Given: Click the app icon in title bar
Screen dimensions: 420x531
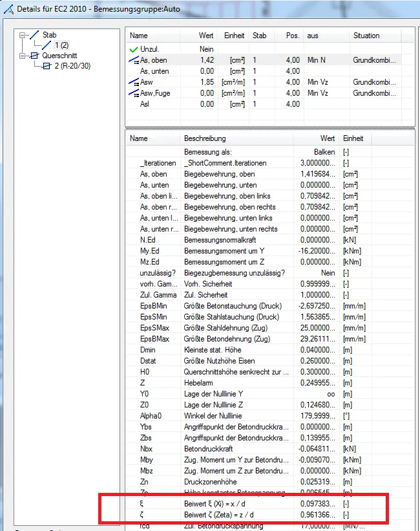Looking at the screenshot, I should pos(8,9).
